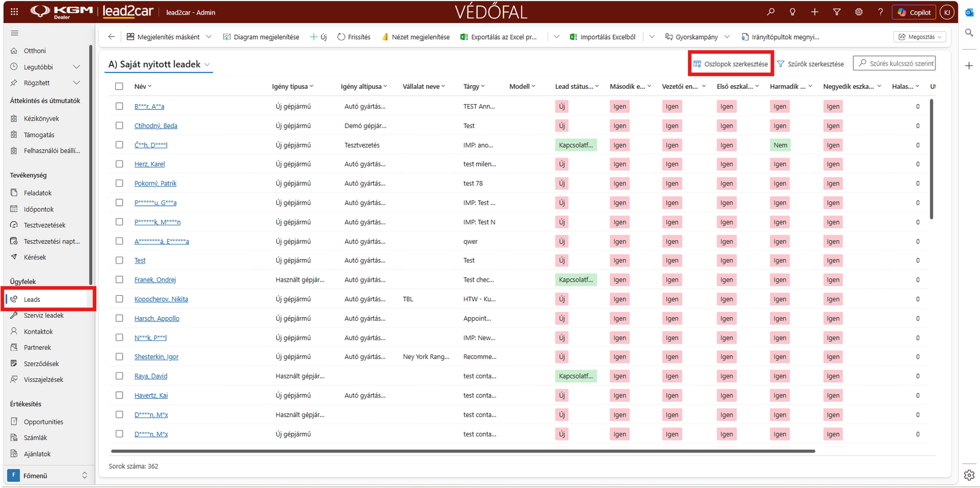Expand the Rögzített section chevron
Image resolution: width=980 pixels, height=488 pixels.
coord(77,83)
